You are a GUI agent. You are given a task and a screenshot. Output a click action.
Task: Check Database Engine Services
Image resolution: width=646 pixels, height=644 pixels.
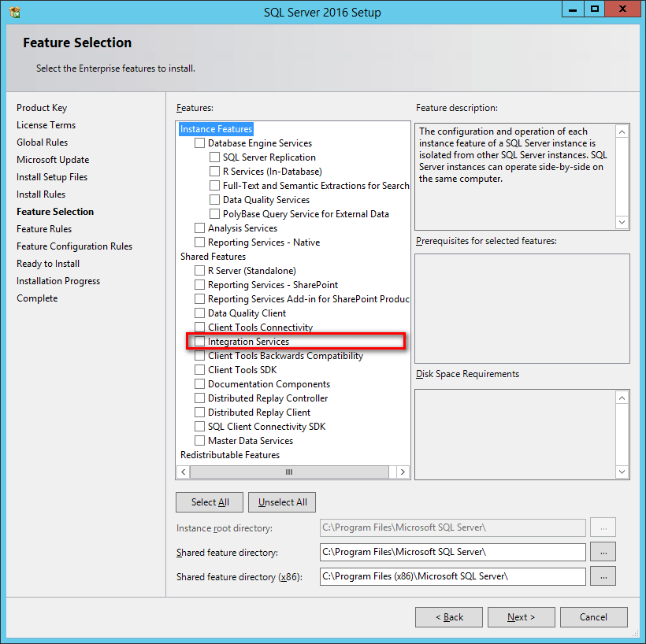tap(199, 142)
